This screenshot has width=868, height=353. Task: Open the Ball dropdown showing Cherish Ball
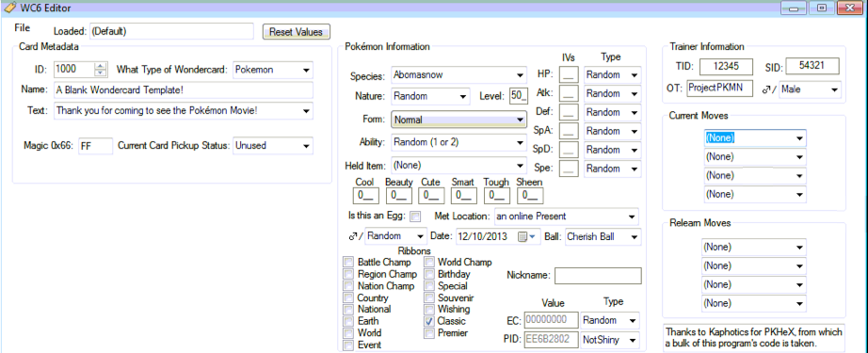tap(603, 236)
